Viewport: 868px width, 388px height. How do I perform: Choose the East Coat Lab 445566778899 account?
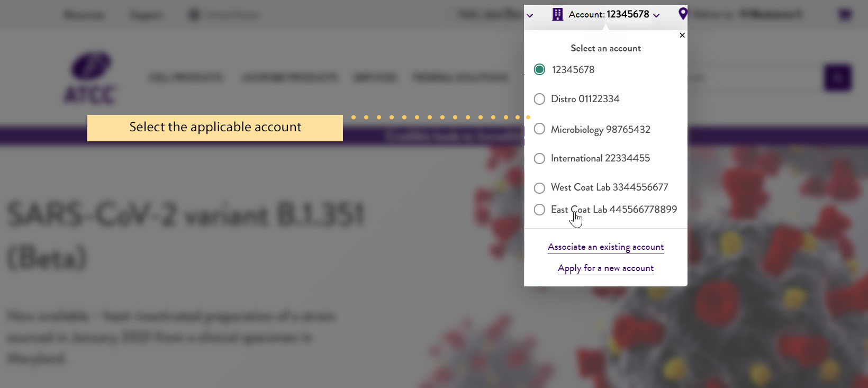(x=539, y=210)
